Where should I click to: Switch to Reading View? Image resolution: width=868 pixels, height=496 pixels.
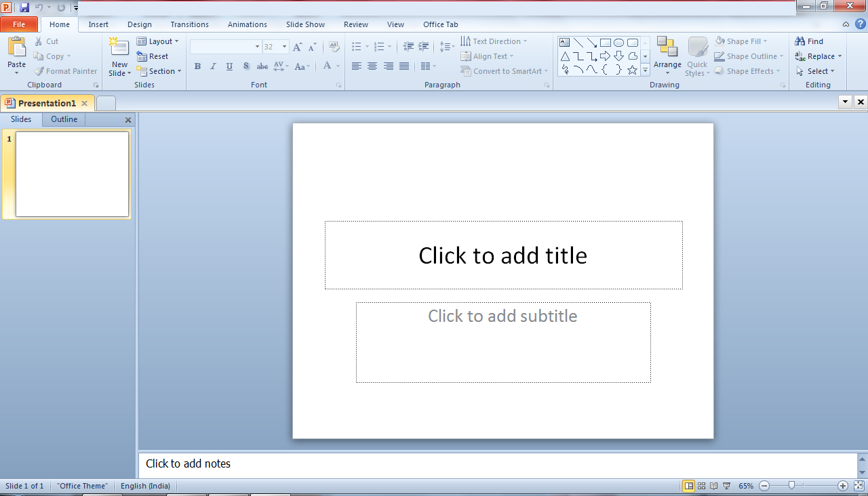click(714, 486)
